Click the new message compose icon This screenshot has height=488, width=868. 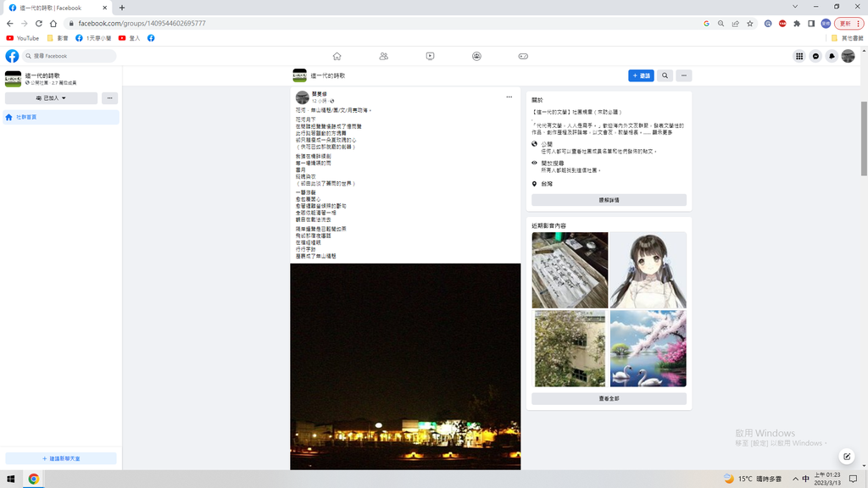845,457
